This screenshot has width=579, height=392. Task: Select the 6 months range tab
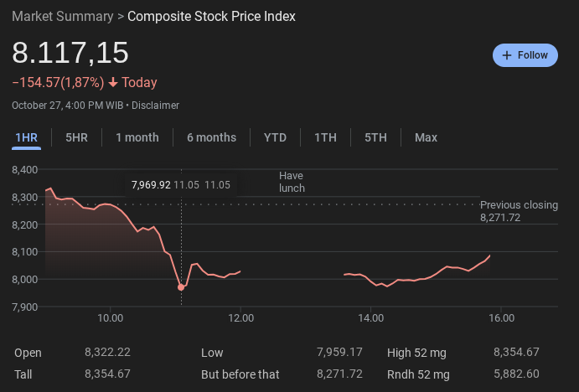click(x=211, y=137)
